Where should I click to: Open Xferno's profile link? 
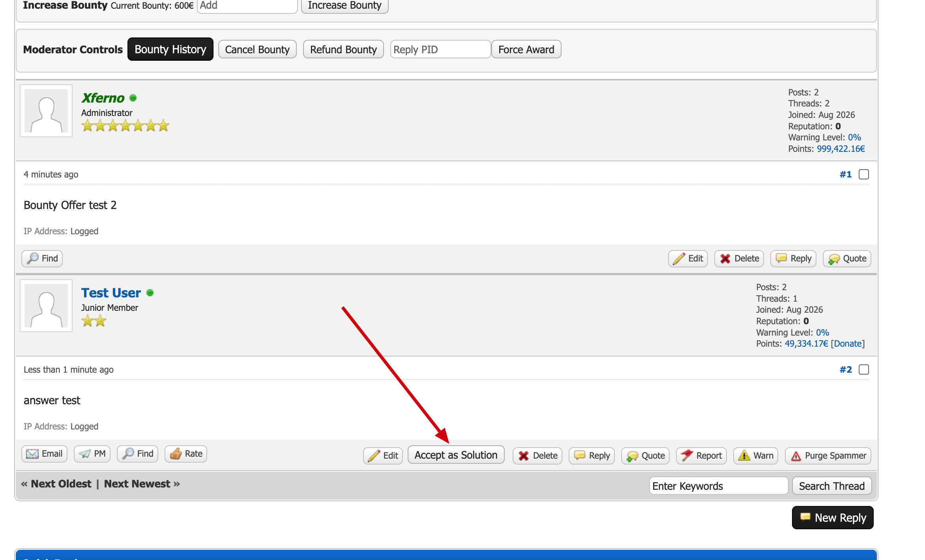[x=103, y=98]
